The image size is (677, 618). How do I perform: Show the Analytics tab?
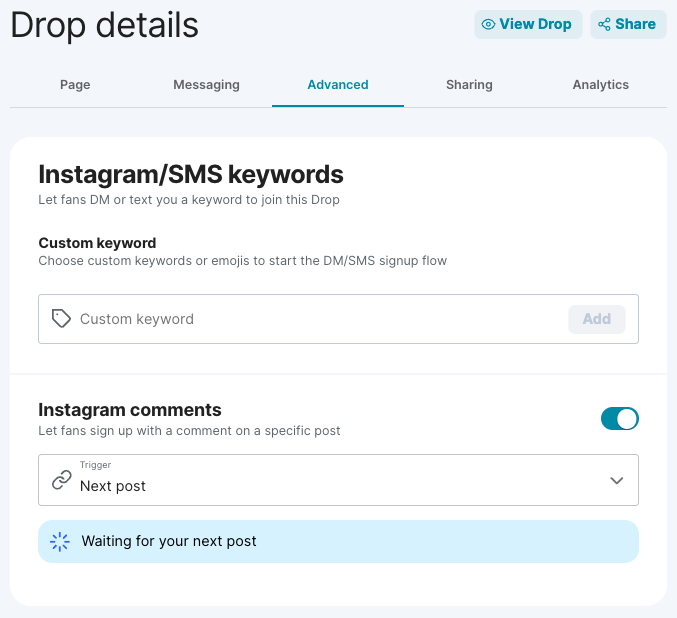pos(600,85)
